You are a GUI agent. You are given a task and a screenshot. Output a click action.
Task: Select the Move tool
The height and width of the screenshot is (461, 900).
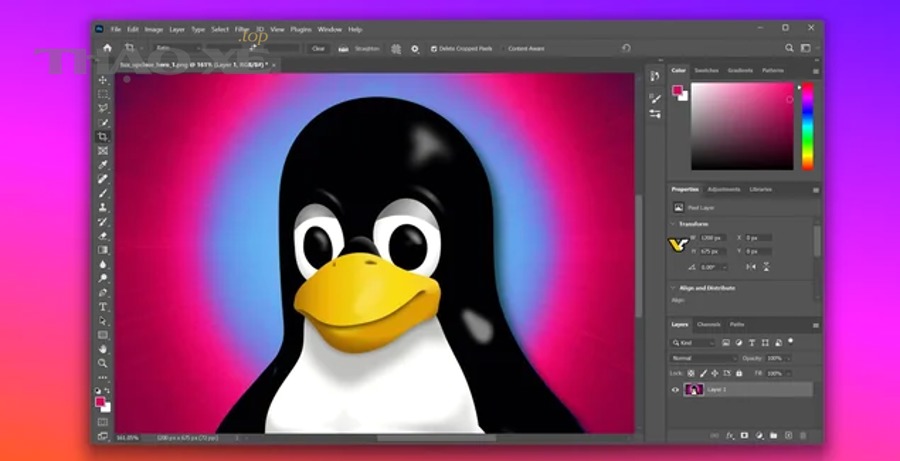pos(103,80)
